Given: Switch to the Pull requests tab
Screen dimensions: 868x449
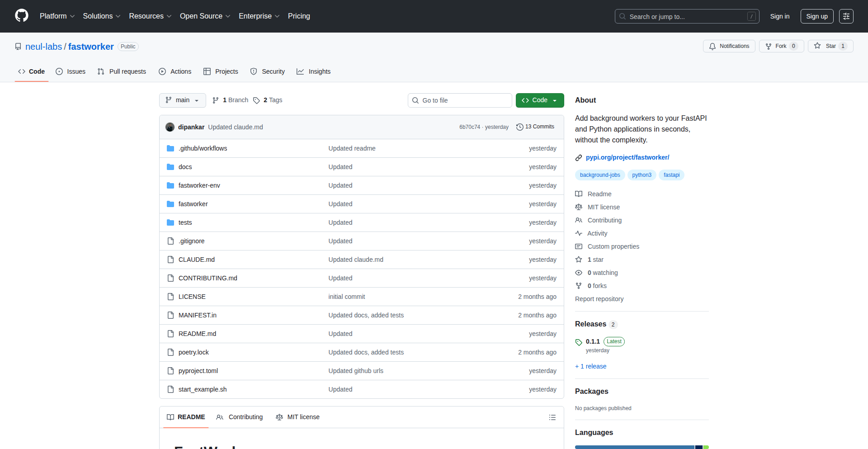Looking at the screenshot, I should click(x=121, y=71).
